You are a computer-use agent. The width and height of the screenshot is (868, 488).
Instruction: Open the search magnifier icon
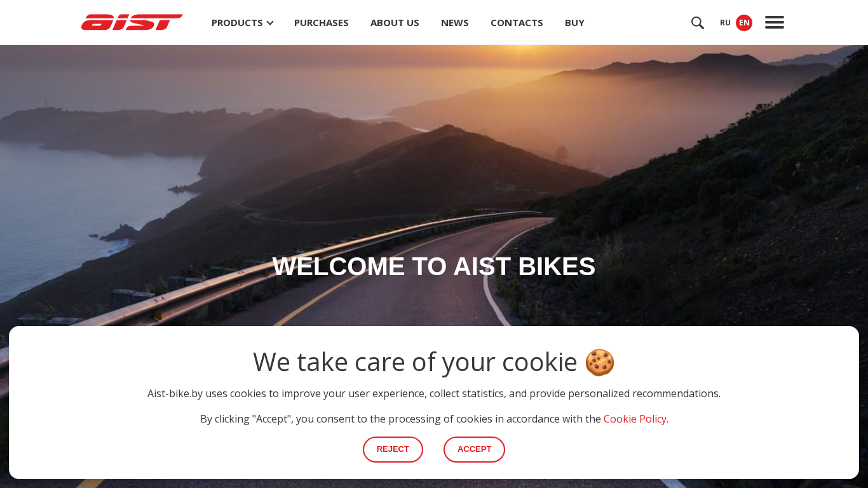[697, 23]
